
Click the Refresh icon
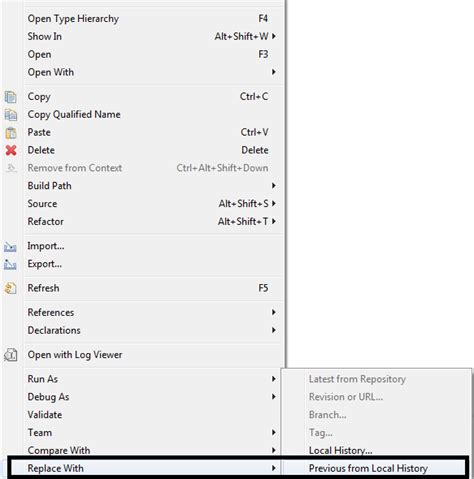tap(11, 288)
